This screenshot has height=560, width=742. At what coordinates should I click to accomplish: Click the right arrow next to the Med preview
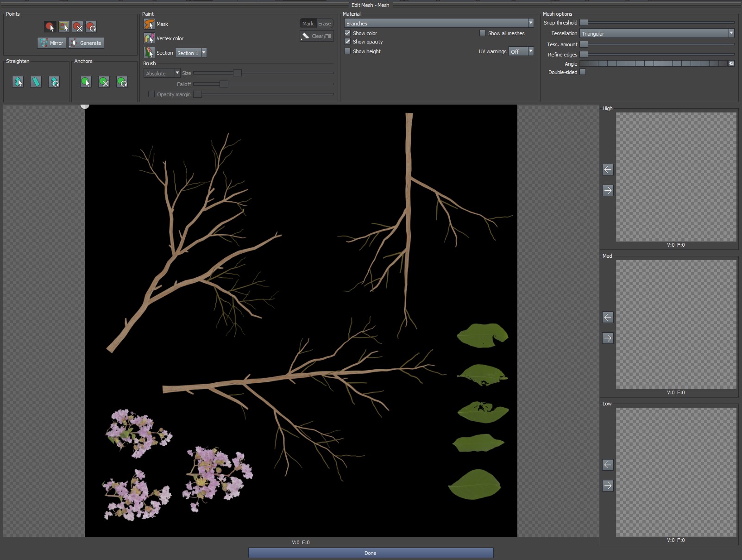click(x=608, y=338)
